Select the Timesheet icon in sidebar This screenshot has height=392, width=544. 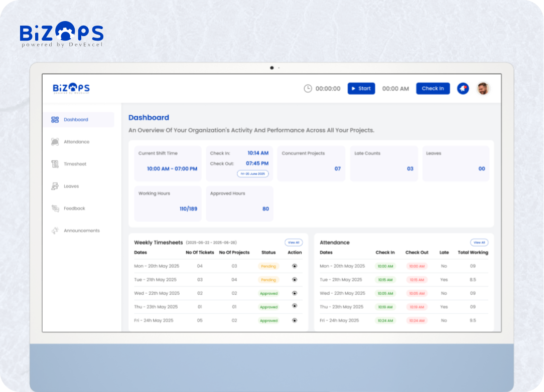click(55, 164)
